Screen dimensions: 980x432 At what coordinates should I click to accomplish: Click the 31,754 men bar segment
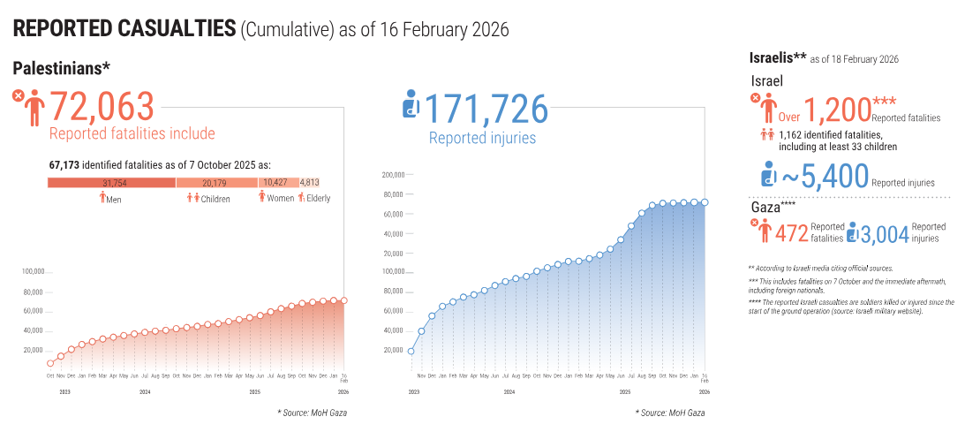coord(111,182)
